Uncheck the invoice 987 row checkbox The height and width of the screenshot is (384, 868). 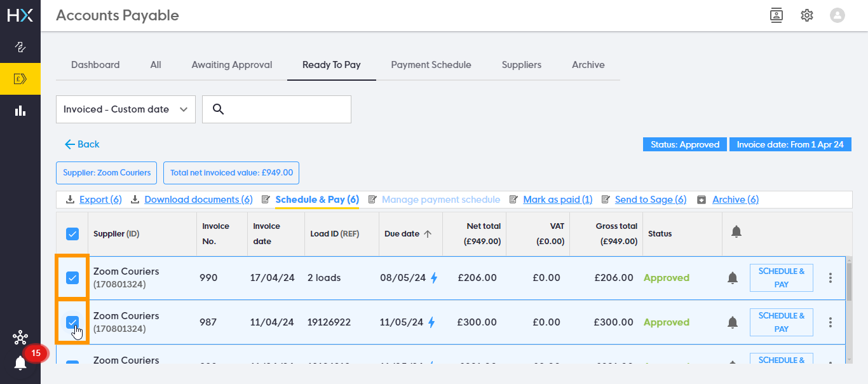(x=72, y=322)
